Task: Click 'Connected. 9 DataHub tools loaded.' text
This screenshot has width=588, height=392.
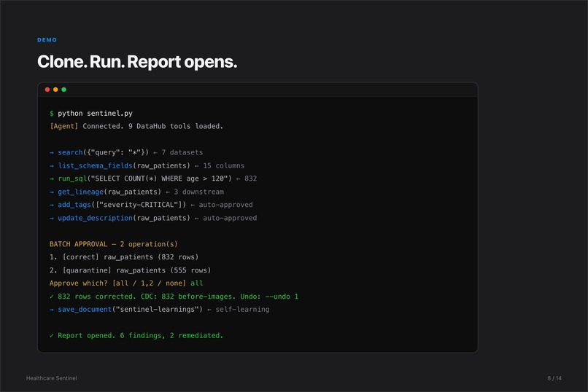Action: point(153,126)
